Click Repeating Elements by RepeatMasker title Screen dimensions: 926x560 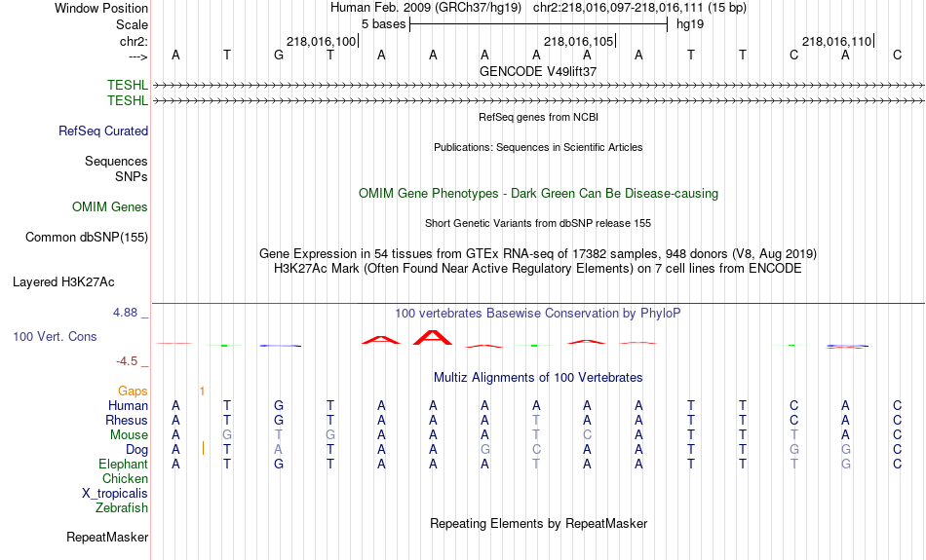click(538, 523)
